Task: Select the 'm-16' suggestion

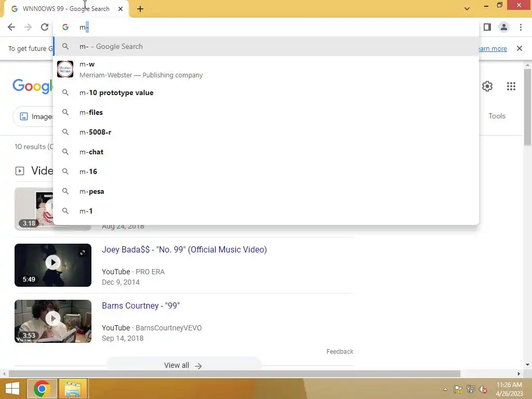Action: pyautogui.click(x=267, y=171)
